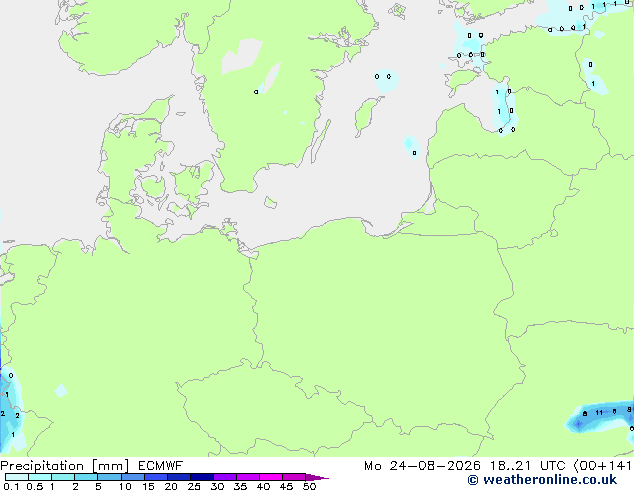
Task: Click the '15' legend scale label
Action: click(x=148, y=486)
